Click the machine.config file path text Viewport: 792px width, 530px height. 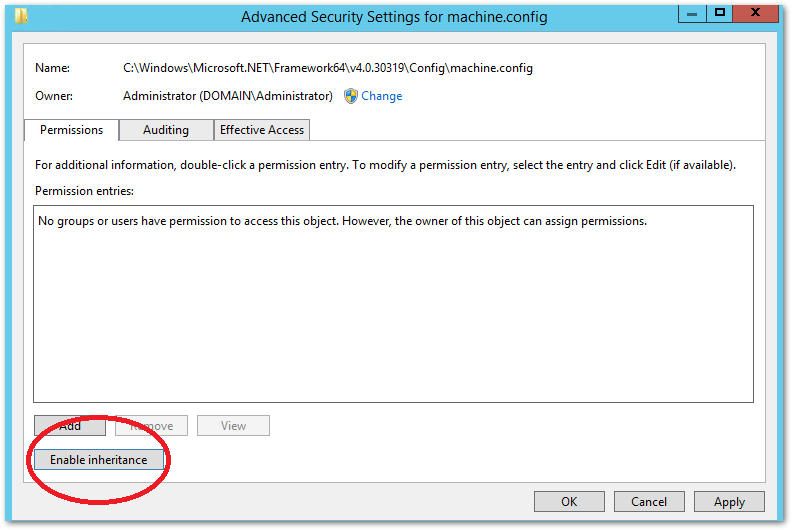click(x=328, y=68)
